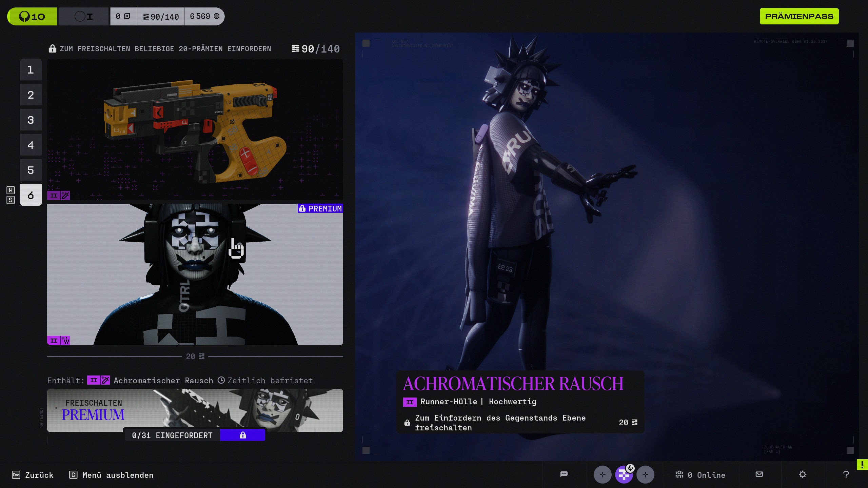Select reward page 3
The image size is (868, 488).
(x=31, y=120)
